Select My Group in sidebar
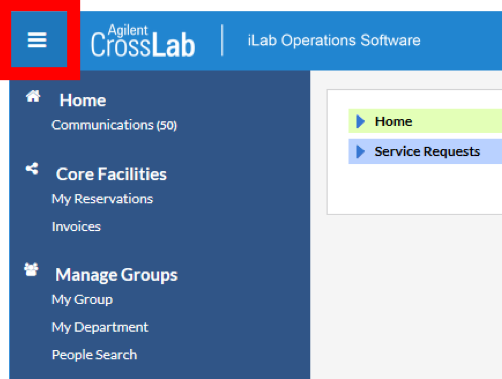This screenshot has height=379, width=502. coord(82,300)
